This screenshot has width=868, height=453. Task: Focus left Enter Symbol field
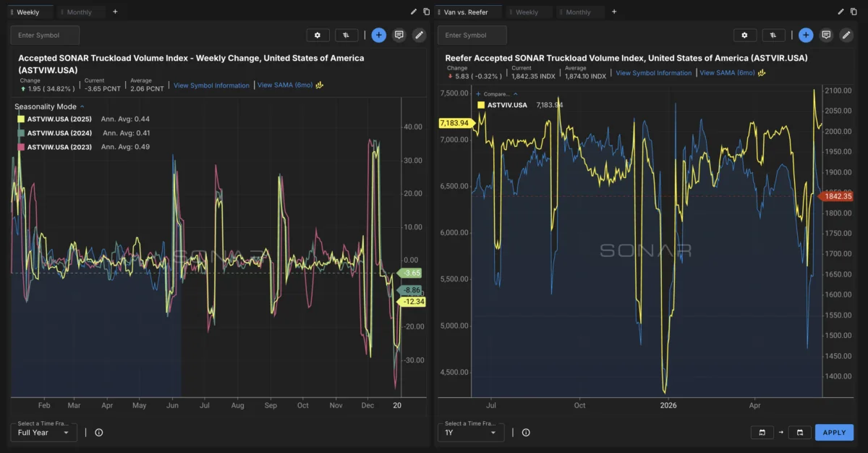tap(45, 35)
